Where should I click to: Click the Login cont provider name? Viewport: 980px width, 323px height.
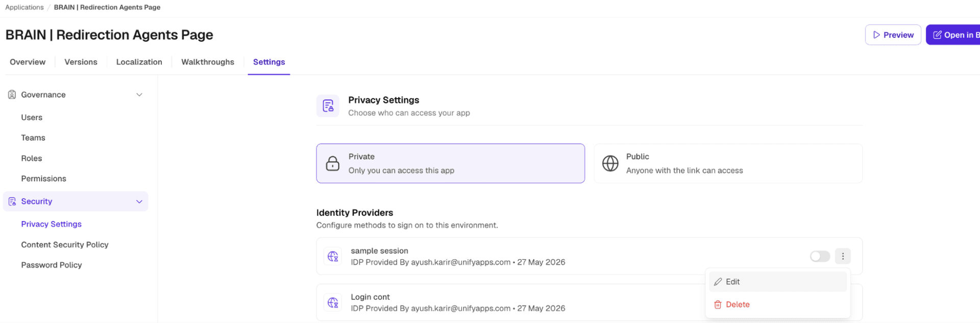click(x=370, y=297)
